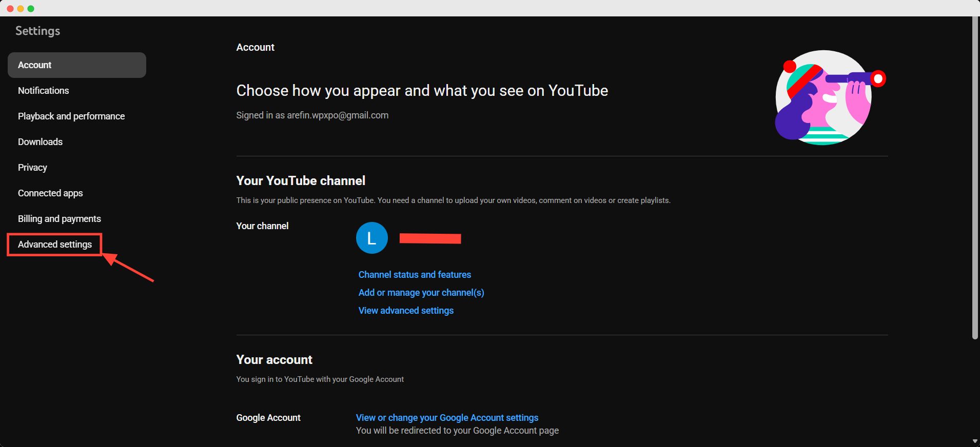Viewport: 980px width, 447px height.
Task: Click 'You sign in to YouTube' description
Action: (x=320, y=379)
